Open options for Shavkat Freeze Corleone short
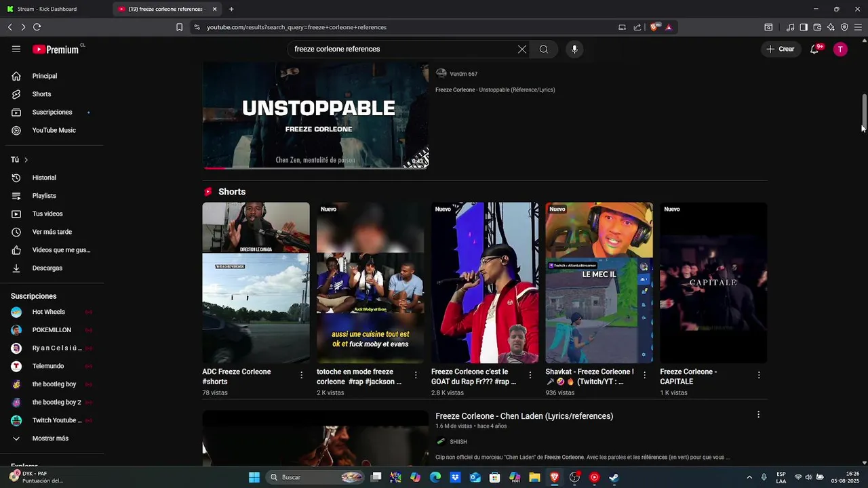868x488 pixels. click(x=644, y=374)
